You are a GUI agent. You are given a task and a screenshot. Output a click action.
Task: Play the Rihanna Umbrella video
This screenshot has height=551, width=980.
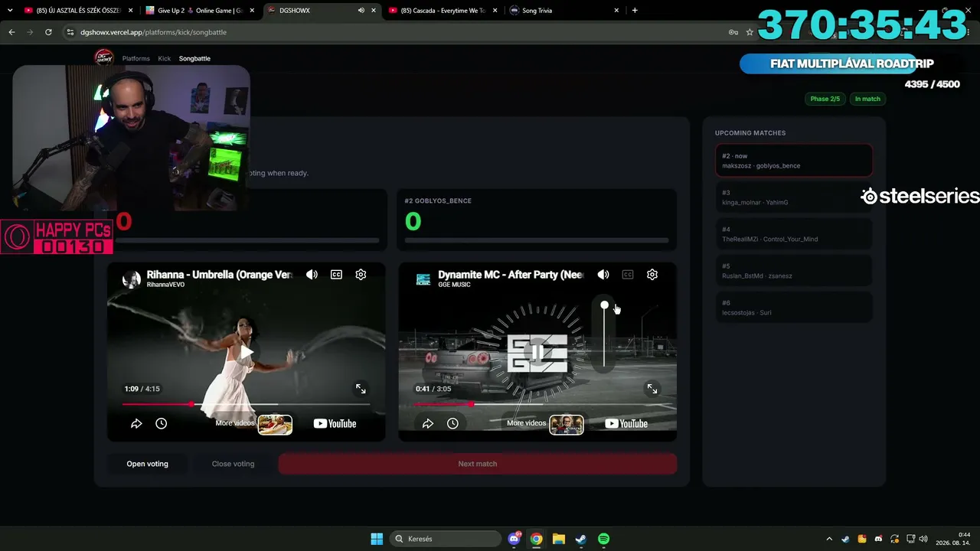(246, 353)
